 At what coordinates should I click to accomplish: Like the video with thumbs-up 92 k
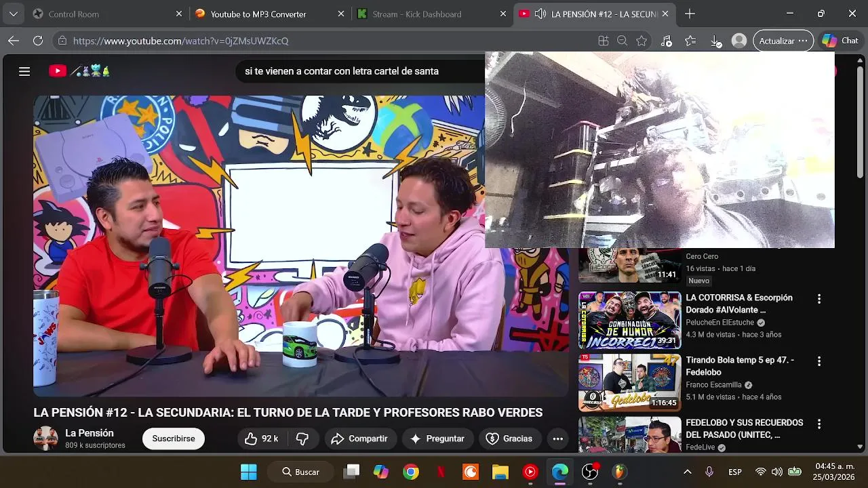261,439
